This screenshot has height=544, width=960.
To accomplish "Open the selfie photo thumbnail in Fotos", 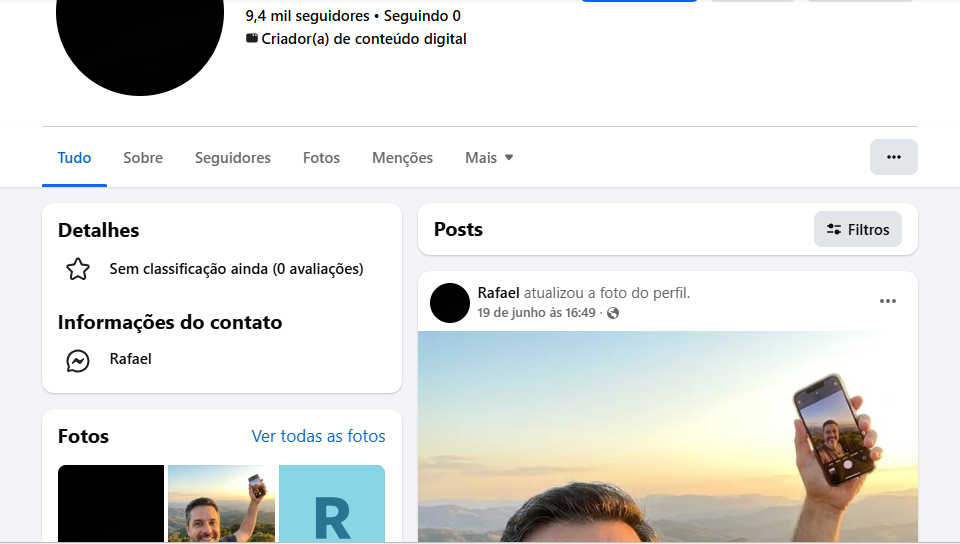I will click(x=221, y=504).
